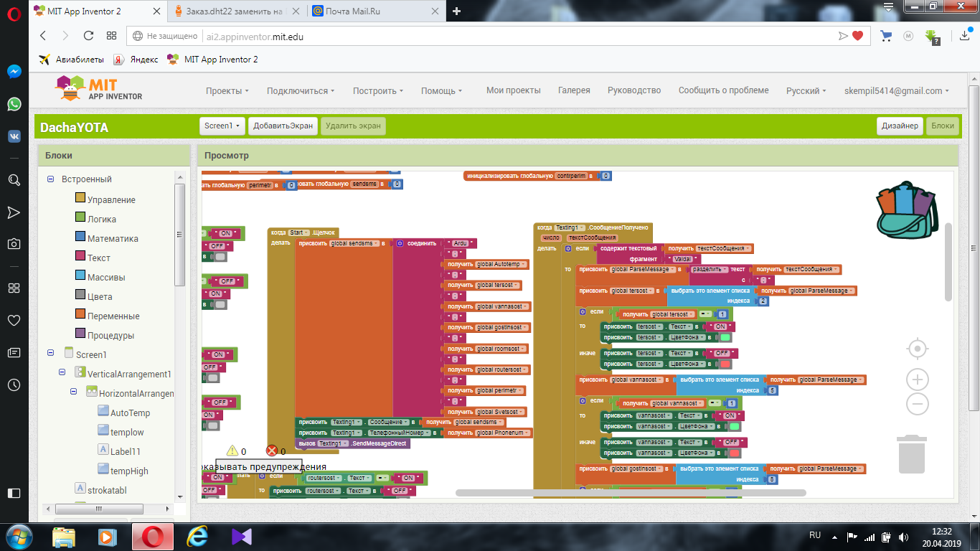The height and width of the screenshot is (551, 980).
Task: Switch to Заказ.dht22 browser tab
Action: pyautogui.click(x=238, y=11)
